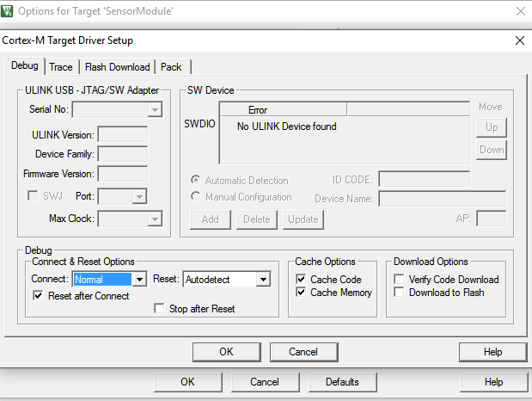Click Help in the Driver Setup dialog
The image size is (532, 401).
[x=492, y=352]
